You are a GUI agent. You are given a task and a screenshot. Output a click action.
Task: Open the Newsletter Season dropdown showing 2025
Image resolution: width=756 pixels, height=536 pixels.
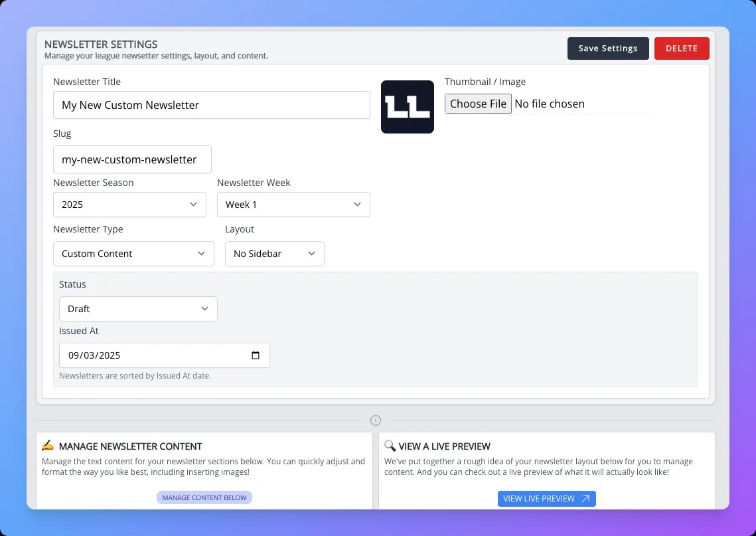coord(129,205)
